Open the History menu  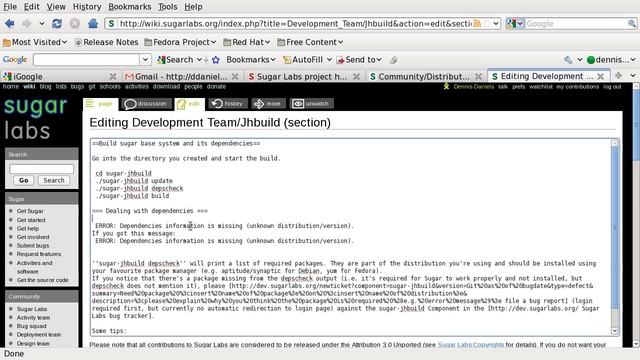pyautogui.click(x=87, y=7)
